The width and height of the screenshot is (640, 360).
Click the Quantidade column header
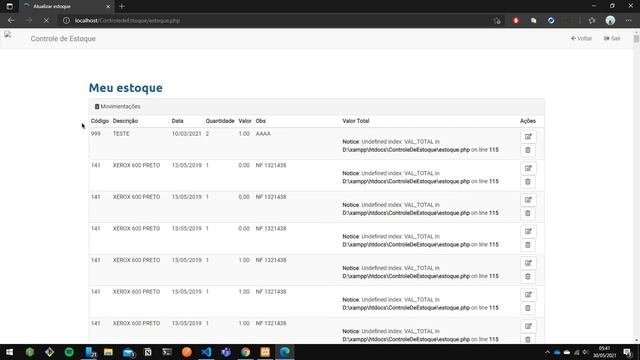(x=220, y=121)
